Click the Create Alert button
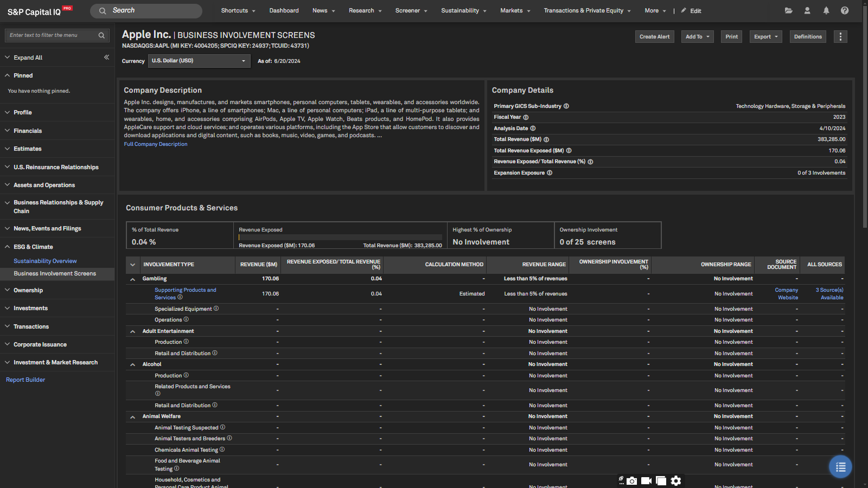Image resolution: width=868 pixels, height=488 pixels. pyautogui.click(x=654, y=36)
